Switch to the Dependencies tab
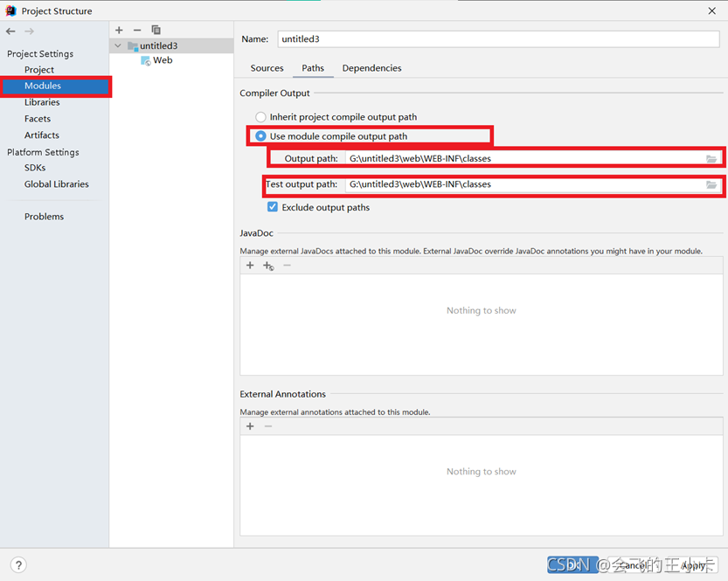 click(372, 68)
